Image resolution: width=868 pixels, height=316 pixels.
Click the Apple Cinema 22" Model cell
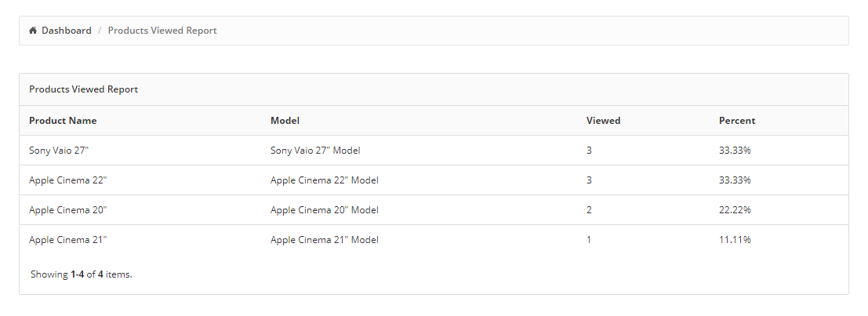tap(325, 180)
